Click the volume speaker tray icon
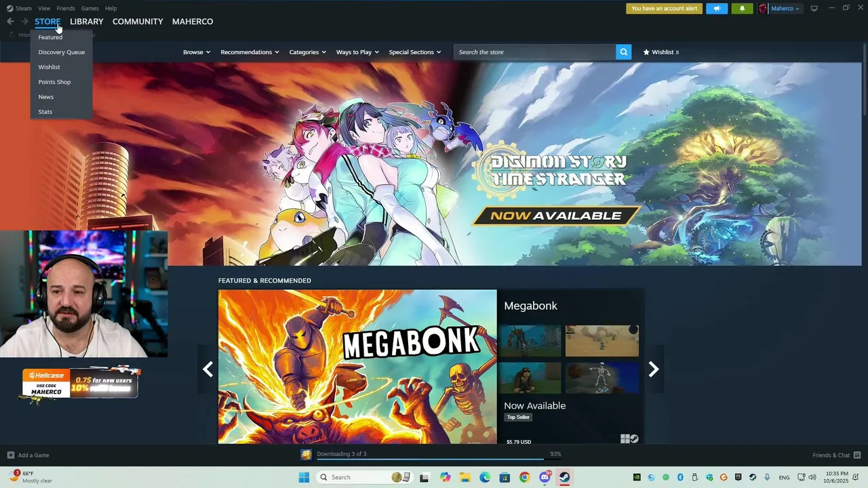Viewport: 868px width, 488px height. point(812,477)
